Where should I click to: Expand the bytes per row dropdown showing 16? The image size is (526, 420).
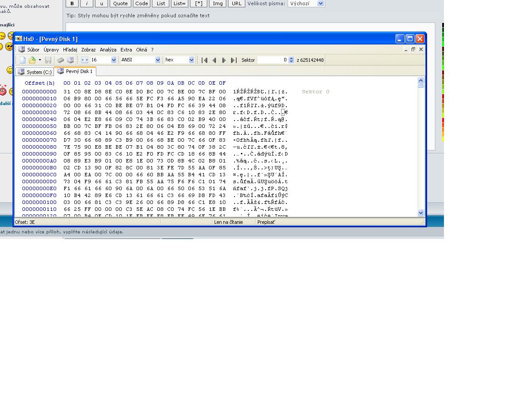click(114, 60)
